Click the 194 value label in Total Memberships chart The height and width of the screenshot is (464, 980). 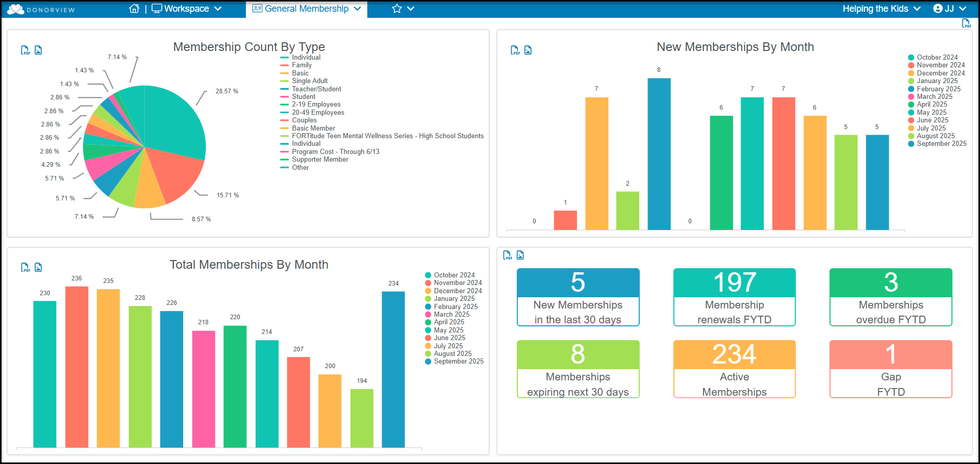[x=362, y=381]
